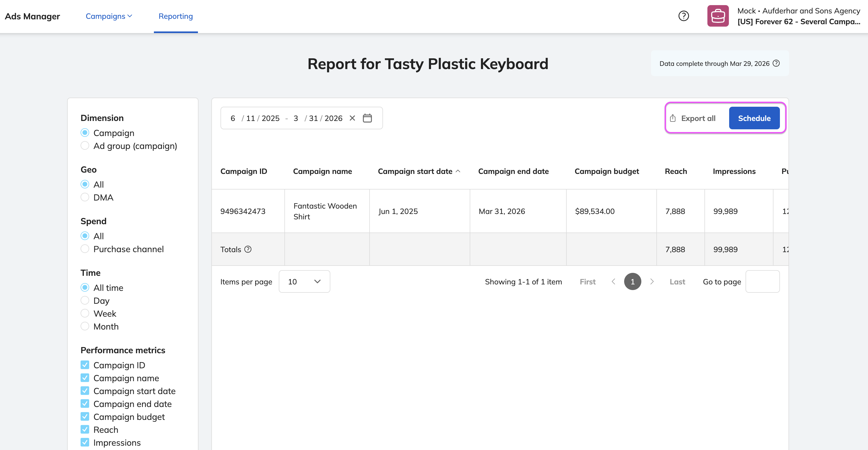Open the Campaigns dropdown menu
Screen dimensions: 868x450
109,16
